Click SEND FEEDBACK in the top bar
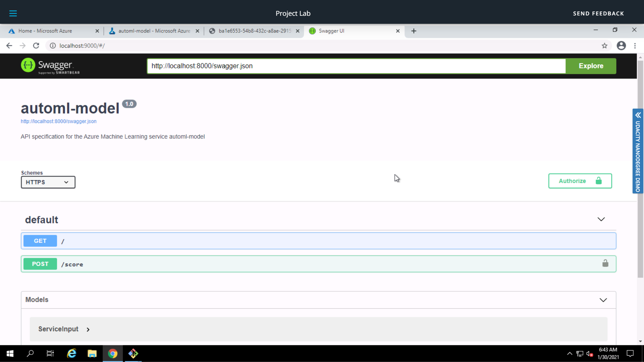The height and width of the screenshot is (362, 644). pos(598,13)
